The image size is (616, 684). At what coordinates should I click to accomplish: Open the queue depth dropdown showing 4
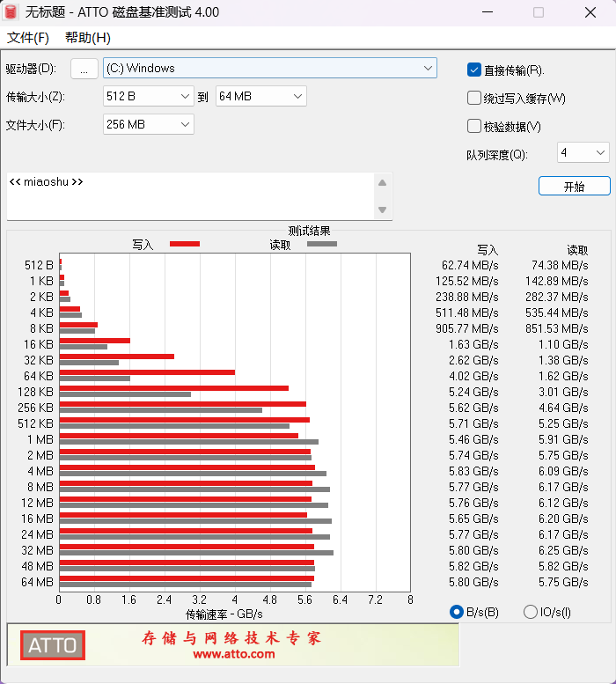click(x=583, y=153)
